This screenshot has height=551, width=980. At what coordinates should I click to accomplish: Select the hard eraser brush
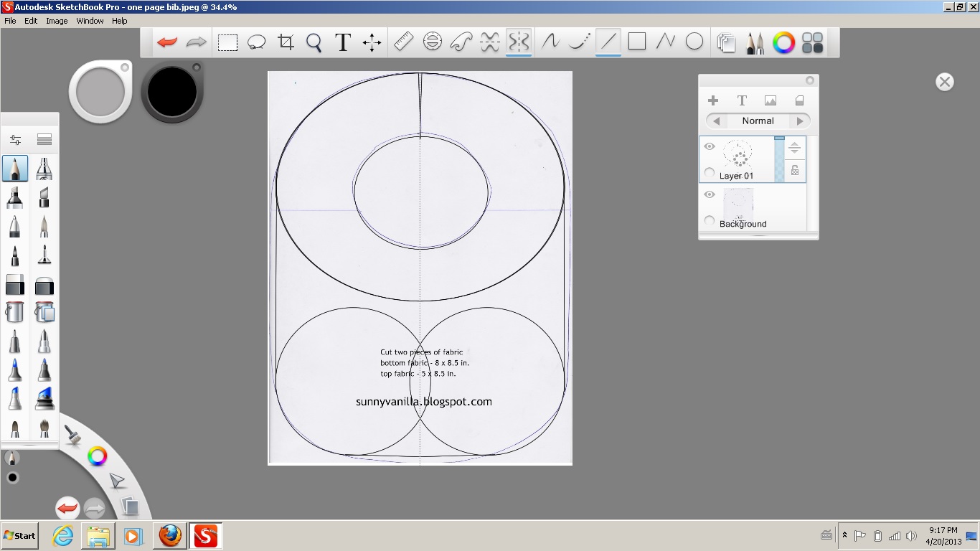[15, 285]
